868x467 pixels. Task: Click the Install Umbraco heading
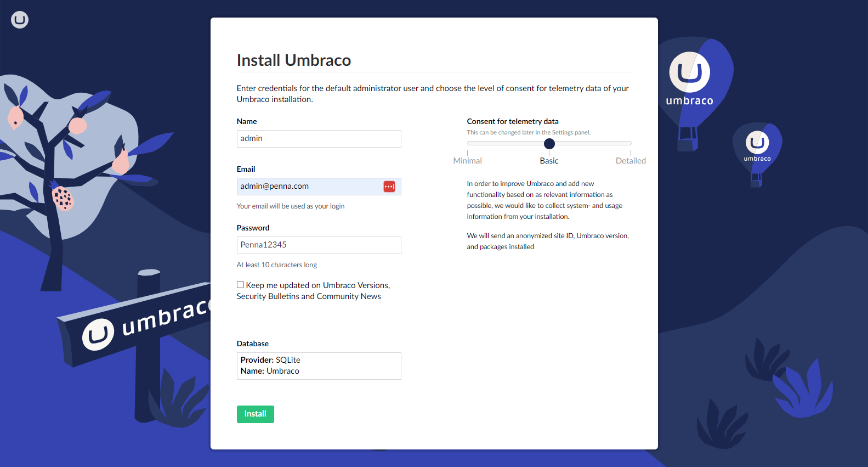point(294,60)
